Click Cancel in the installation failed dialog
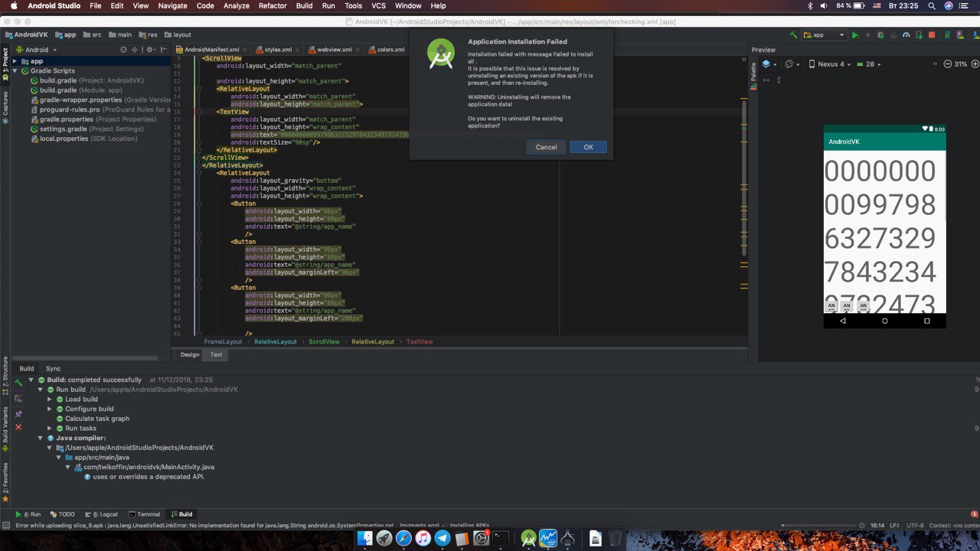980x551 pixels. coord(546,147)
